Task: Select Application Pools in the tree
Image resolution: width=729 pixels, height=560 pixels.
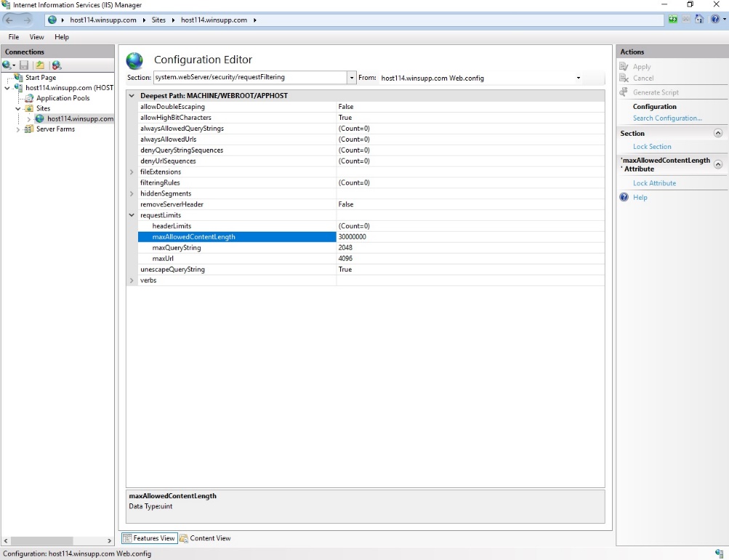Action: pyautogui.click(x=63, y=98)
